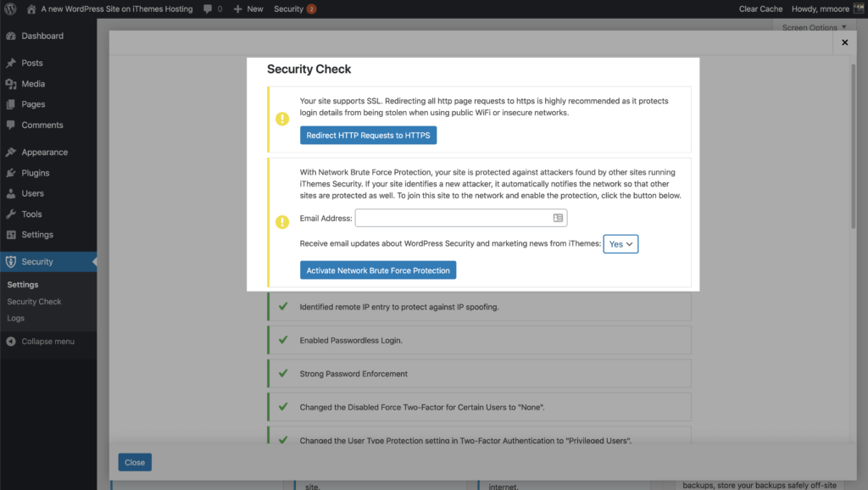Close the Security Check modal with X
Screen dimensions: 868x490
[845, 42]
